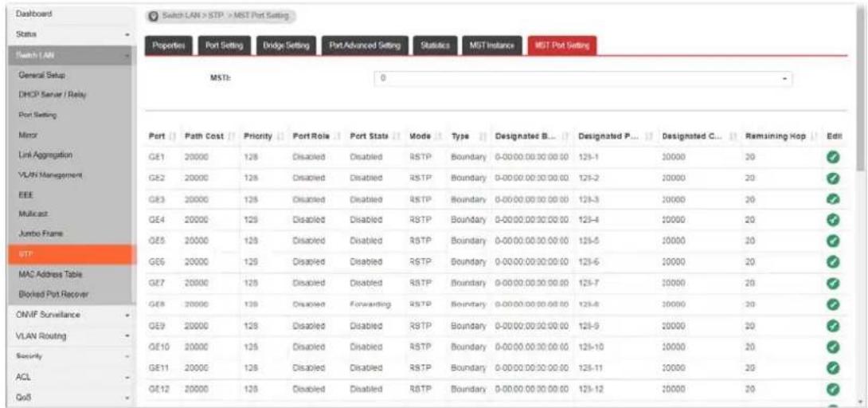This screenshot has height=408, width=868.
Task: Click the breadcrumb location icon
Action: tap(154, 16)
